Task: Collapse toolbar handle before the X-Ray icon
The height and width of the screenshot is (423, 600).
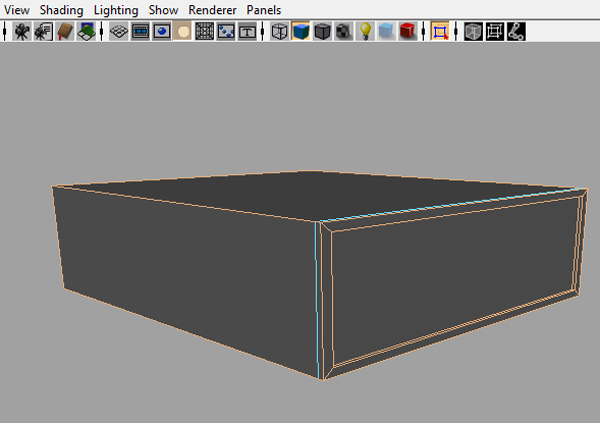Action: pyautogui.click(x=456, y=31)
